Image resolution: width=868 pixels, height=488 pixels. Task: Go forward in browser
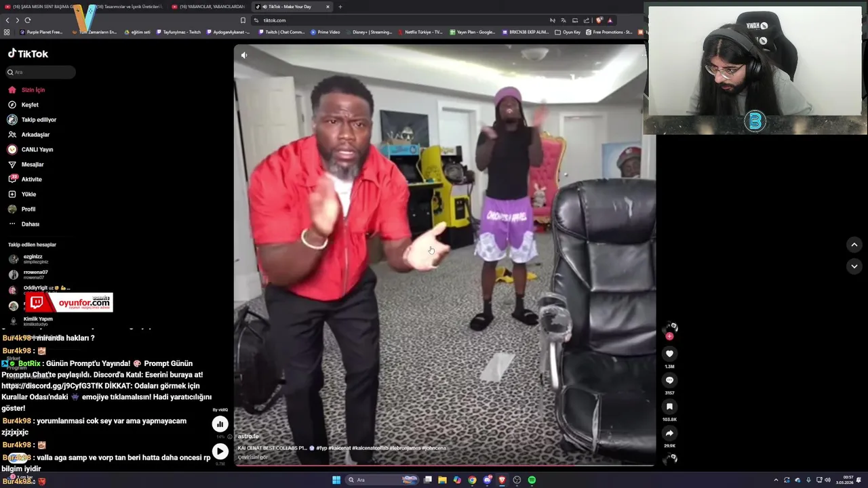18,20
